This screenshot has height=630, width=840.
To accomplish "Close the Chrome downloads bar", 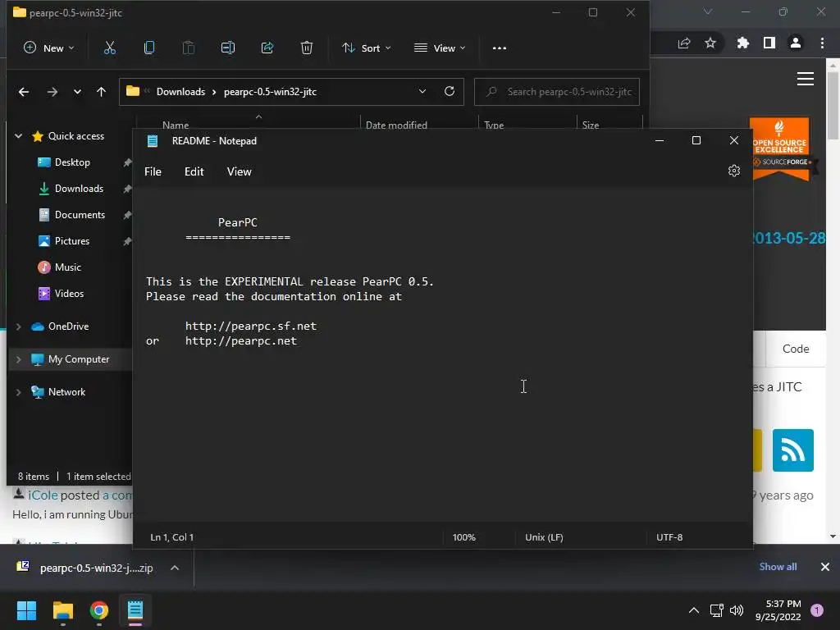I will (x=825, y=567).
